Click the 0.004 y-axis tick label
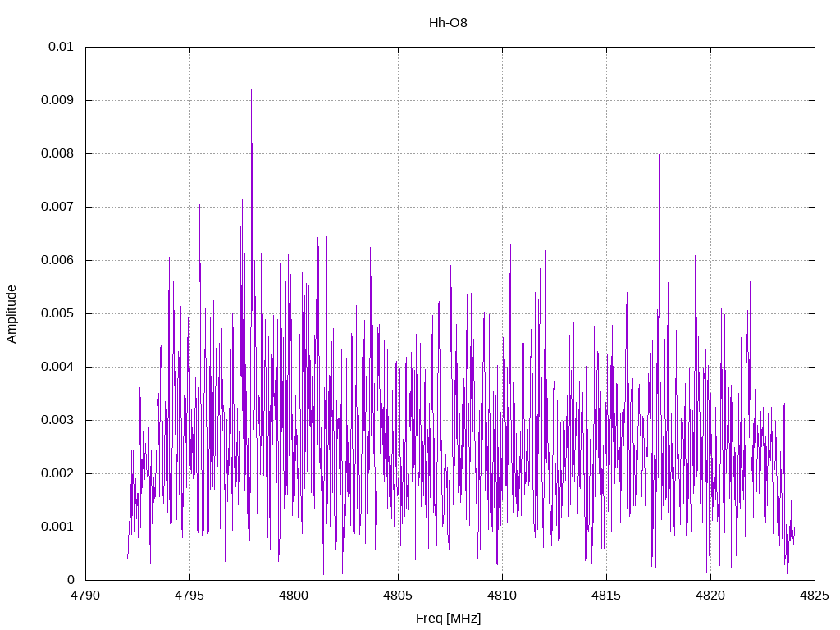Viewport: 840px width, 630px height. 57,367
